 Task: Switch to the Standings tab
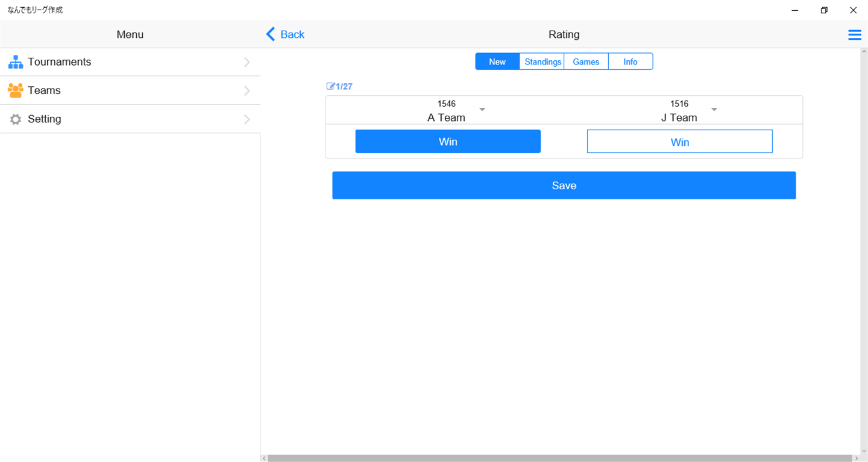point(542,61)
